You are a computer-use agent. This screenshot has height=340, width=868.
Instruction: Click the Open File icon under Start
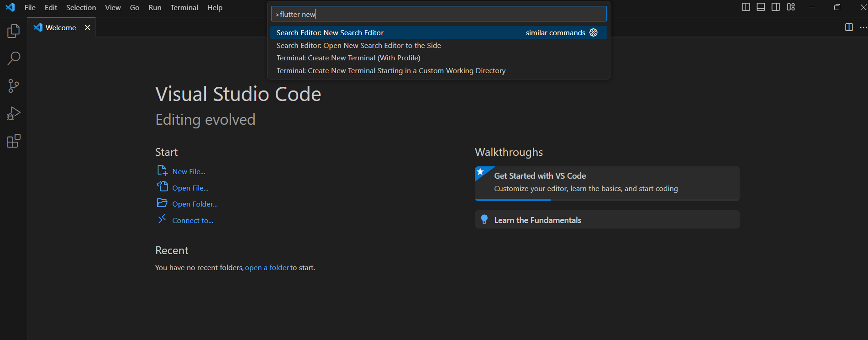(x=162, y=187)
